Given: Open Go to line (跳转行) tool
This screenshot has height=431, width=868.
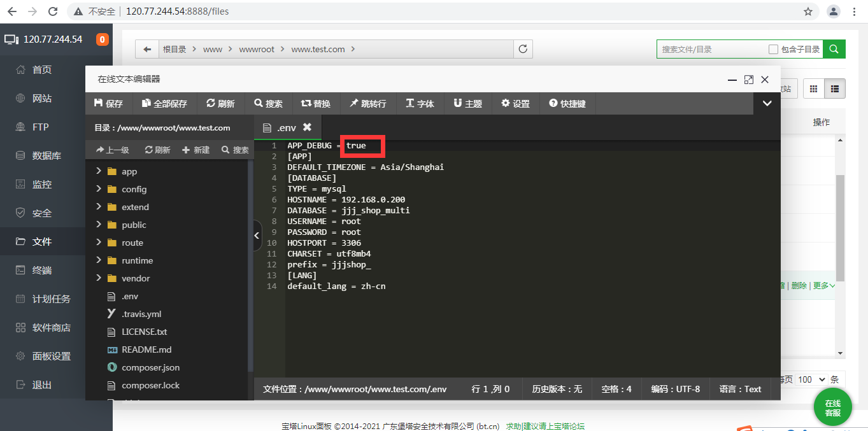Looking at the screenshot, I should [x=368, y=103].
